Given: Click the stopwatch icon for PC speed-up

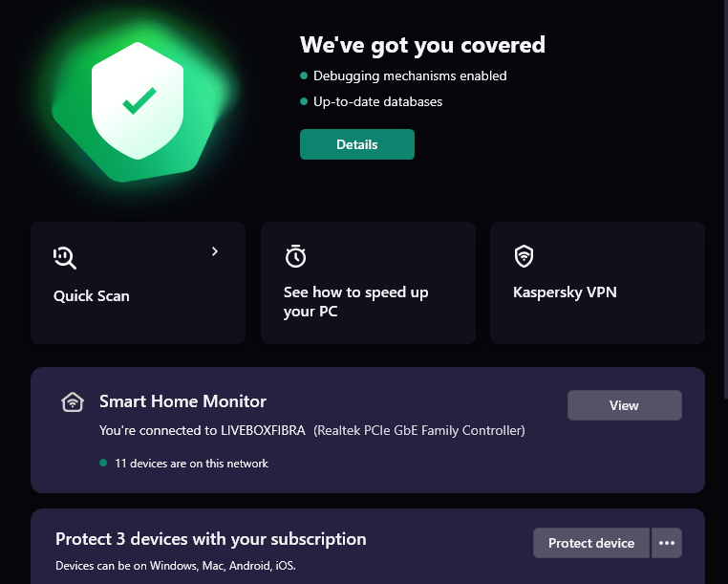Looking at the screenshot, I should click(295, 256).
